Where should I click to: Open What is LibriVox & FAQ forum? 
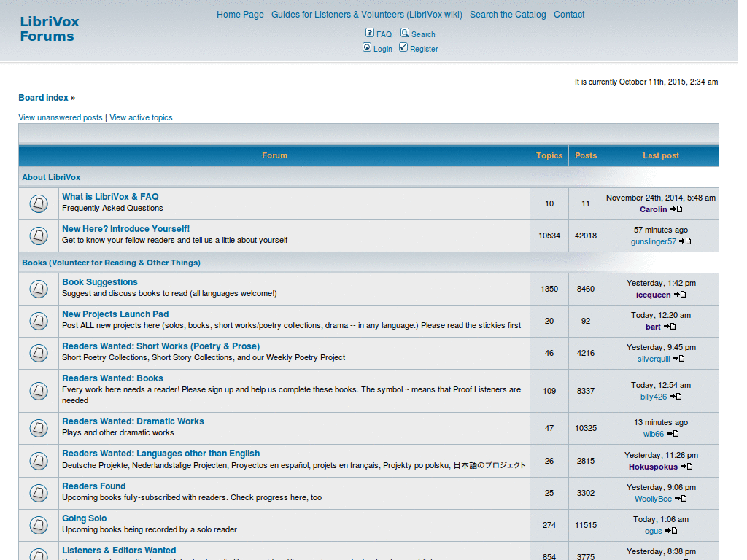coord(110,197)
